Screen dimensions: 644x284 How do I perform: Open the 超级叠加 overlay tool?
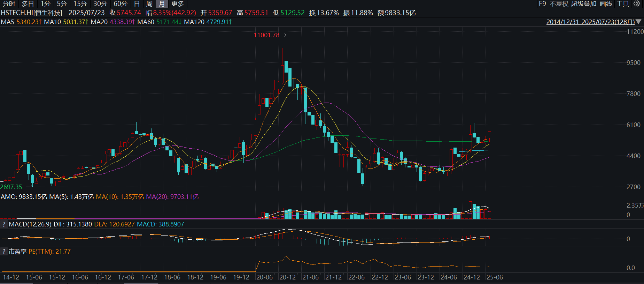tap(584, 4)
